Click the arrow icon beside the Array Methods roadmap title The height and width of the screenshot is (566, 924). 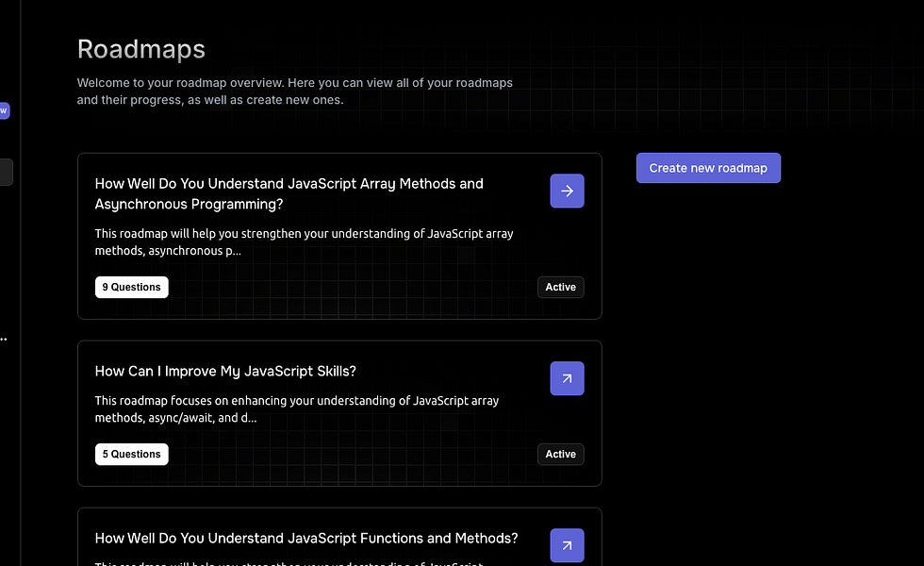tap(567, 191)
